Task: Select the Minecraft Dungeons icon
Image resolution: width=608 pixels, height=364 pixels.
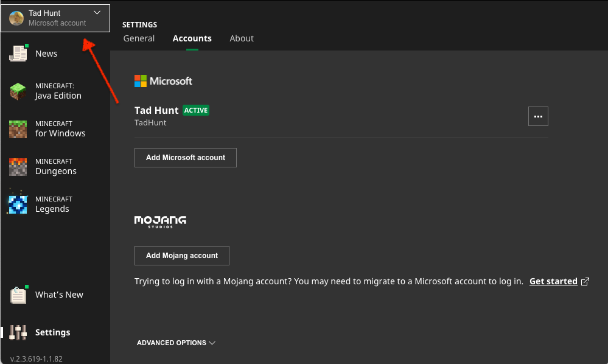Action: pos(18,167)
